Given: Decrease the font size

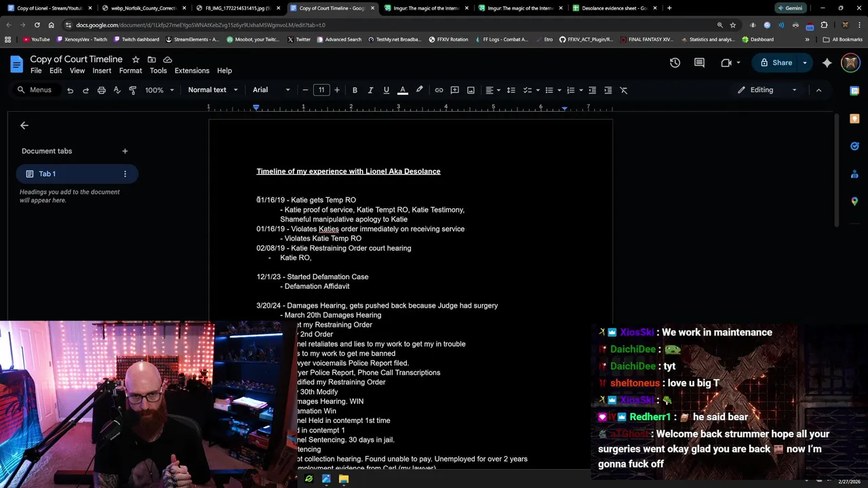Looking at the screenshot, I should pyautogui.click(x=305, y=90).
